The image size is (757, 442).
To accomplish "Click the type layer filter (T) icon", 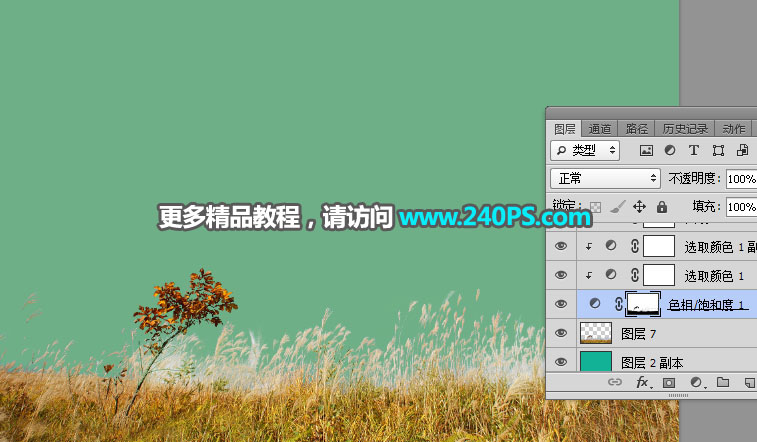I will (x=694, y=150).
